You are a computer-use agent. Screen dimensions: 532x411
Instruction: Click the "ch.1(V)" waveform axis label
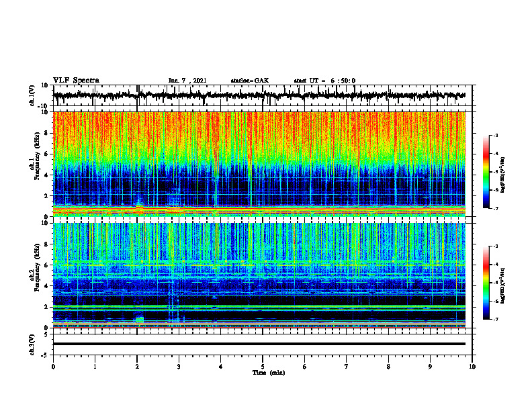pyautogui.click(x=32, y=95)
